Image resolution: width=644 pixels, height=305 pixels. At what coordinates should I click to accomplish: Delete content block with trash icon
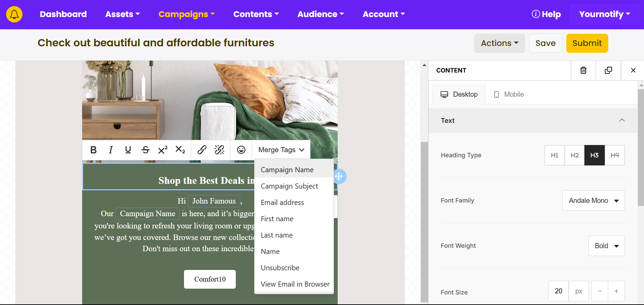coord(583,70)
